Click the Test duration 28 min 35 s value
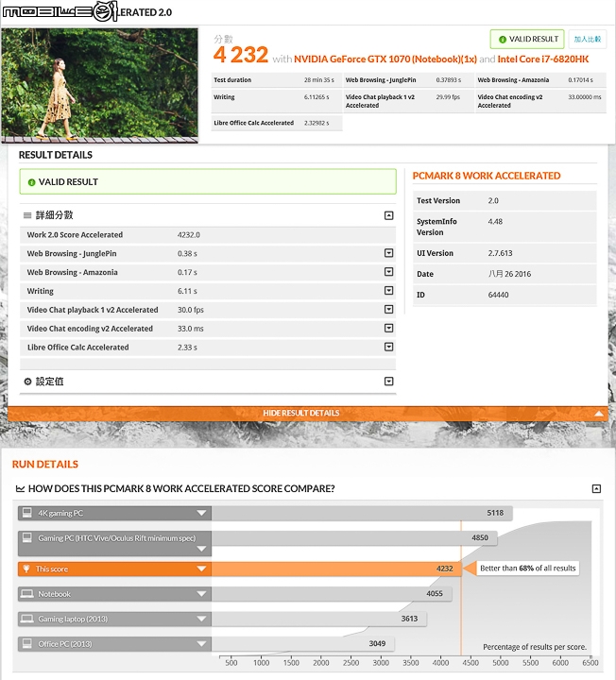The height and width of the screenshot is (680, 616). point(318,79)
